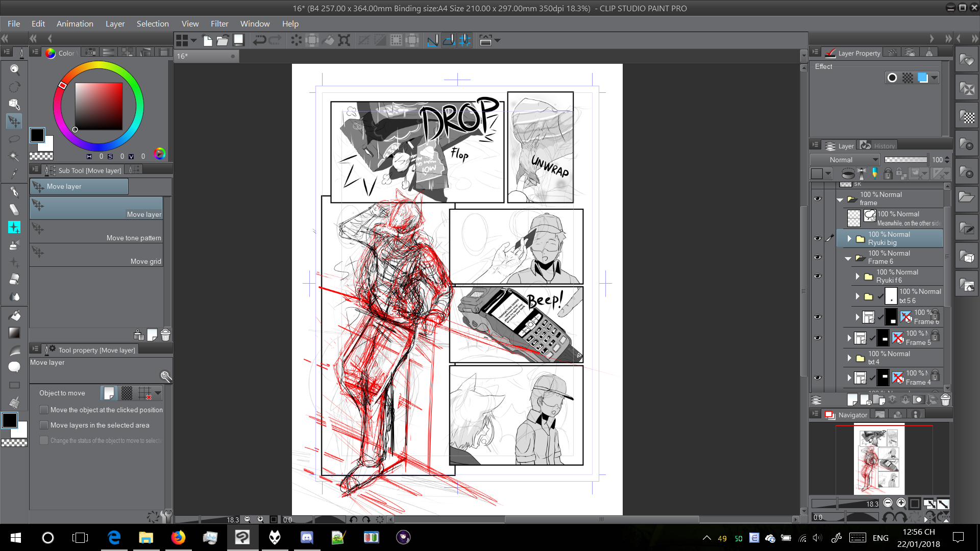Click the layer opacity slider
This screenshot has width=980, height=551.
coord(905,160)
